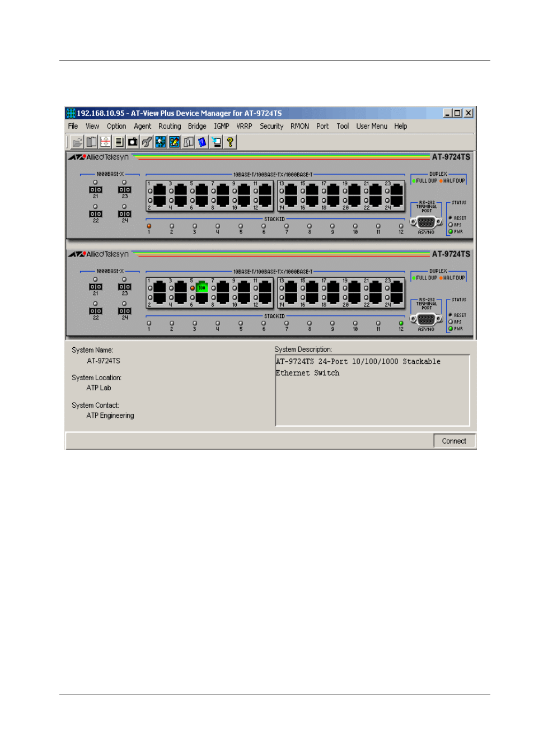The image size is (534, 756).
Task: Click the computer with cyan arrow icon
Action: point(216,142)
